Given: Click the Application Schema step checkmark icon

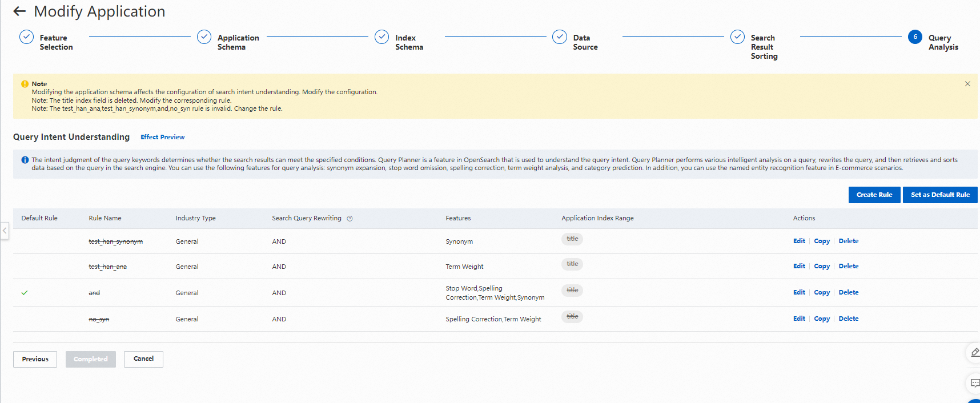Looking at the screenshot, I should (204, 37).
